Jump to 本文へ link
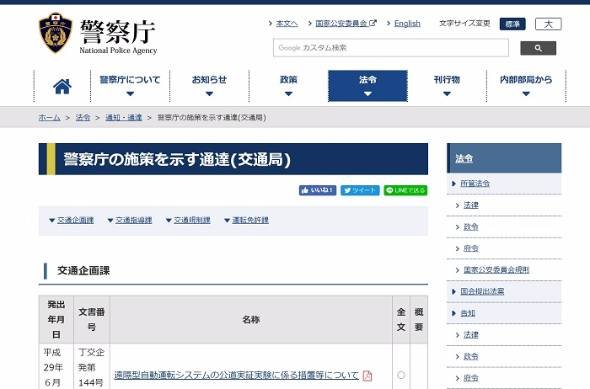Image resolution: width=590 pixels, height=389 pixels. (x=287, y=23)
